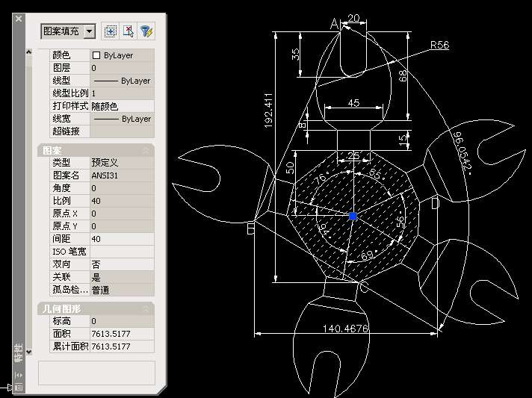
Task: Click the point label D
Action: tap(435, 203)
